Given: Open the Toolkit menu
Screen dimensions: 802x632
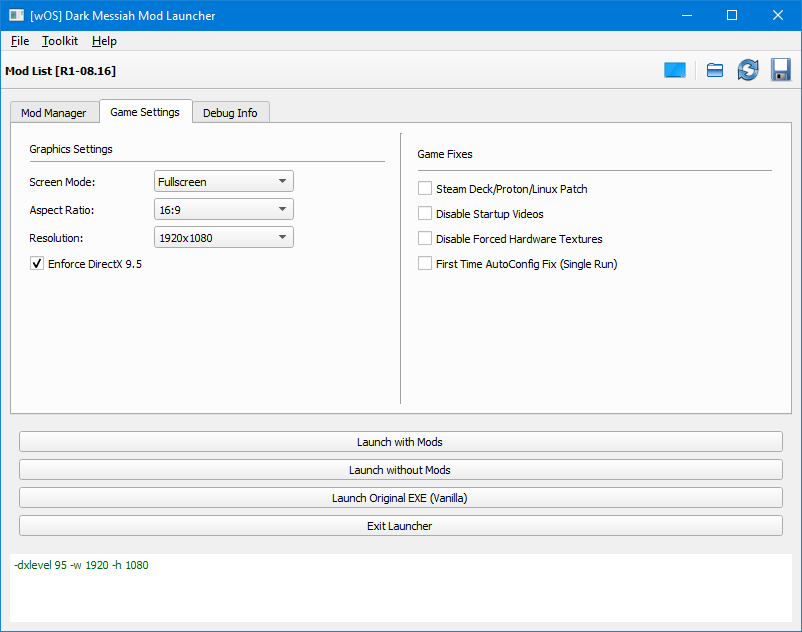Looking at the screenshot, I should pos(60,41).
